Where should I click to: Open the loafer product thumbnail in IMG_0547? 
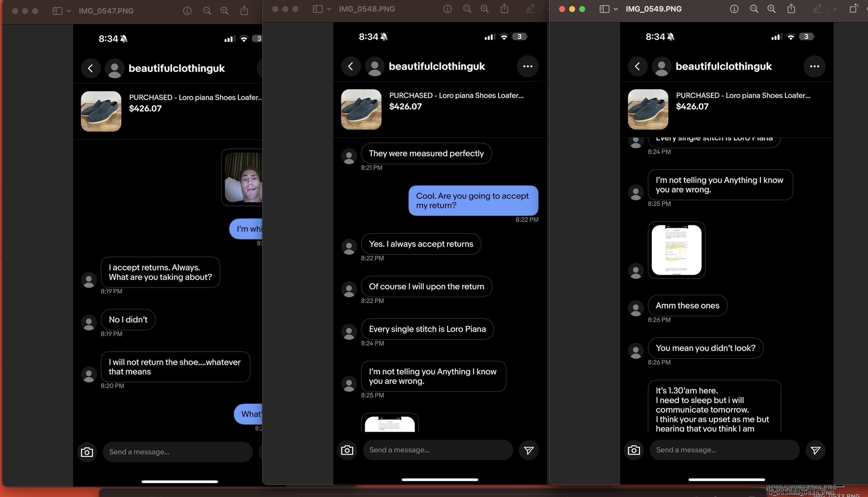pos(101,111)
